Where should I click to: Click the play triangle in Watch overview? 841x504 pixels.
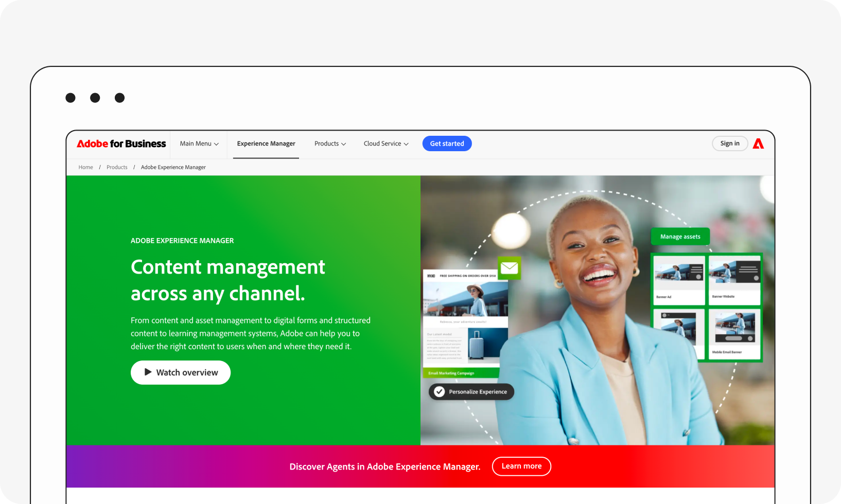[148, 372]
